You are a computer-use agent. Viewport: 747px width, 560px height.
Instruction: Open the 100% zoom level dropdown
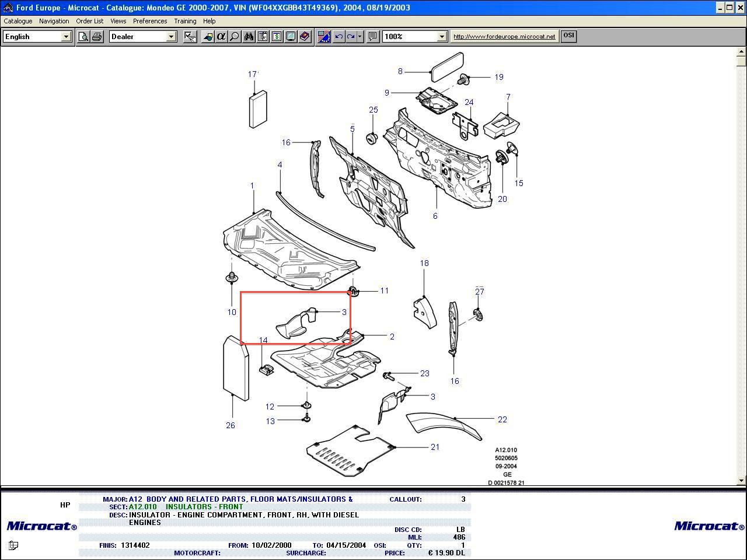click(x=442, y=37)
